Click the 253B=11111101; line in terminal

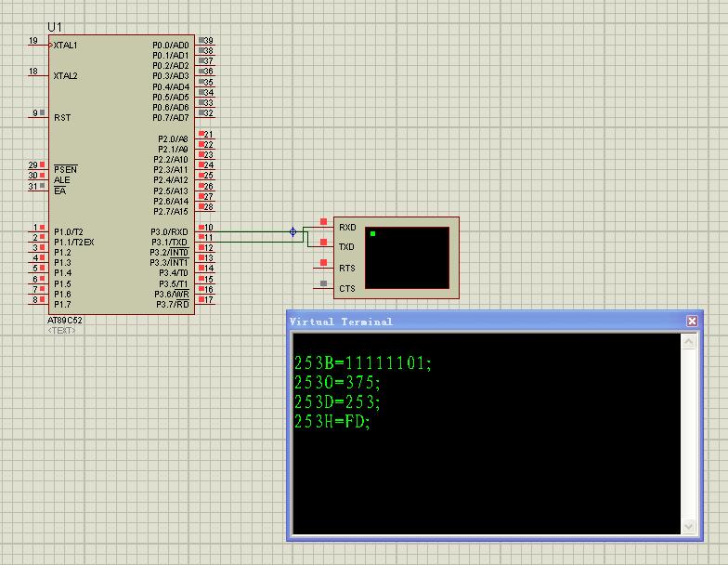[x=363, y=363]
